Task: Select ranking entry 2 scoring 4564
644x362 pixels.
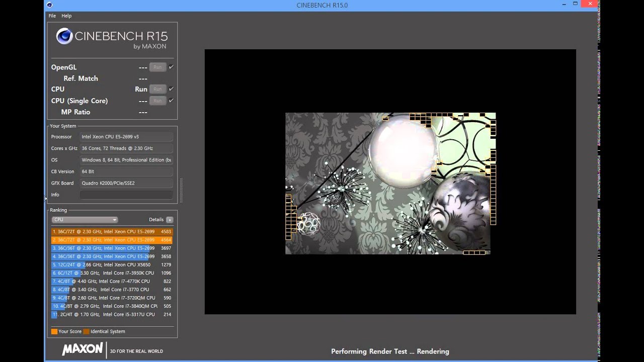Action: 112,240
